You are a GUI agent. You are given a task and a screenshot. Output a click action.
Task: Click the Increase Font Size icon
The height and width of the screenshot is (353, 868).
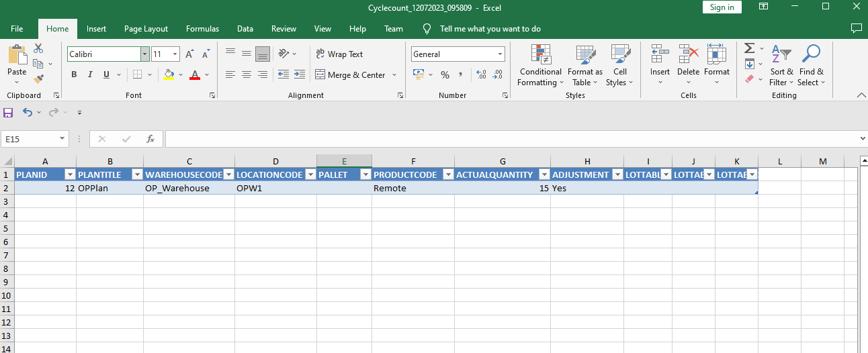pos(189,54)
